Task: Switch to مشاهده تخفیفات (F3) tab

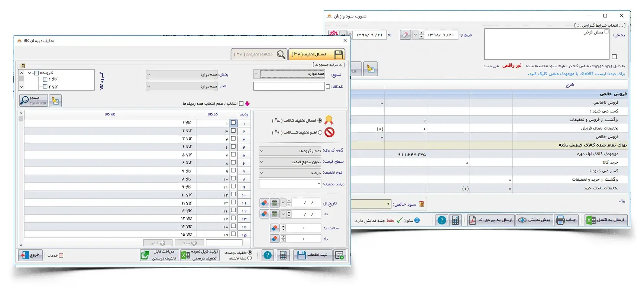Action: (259, 54)
